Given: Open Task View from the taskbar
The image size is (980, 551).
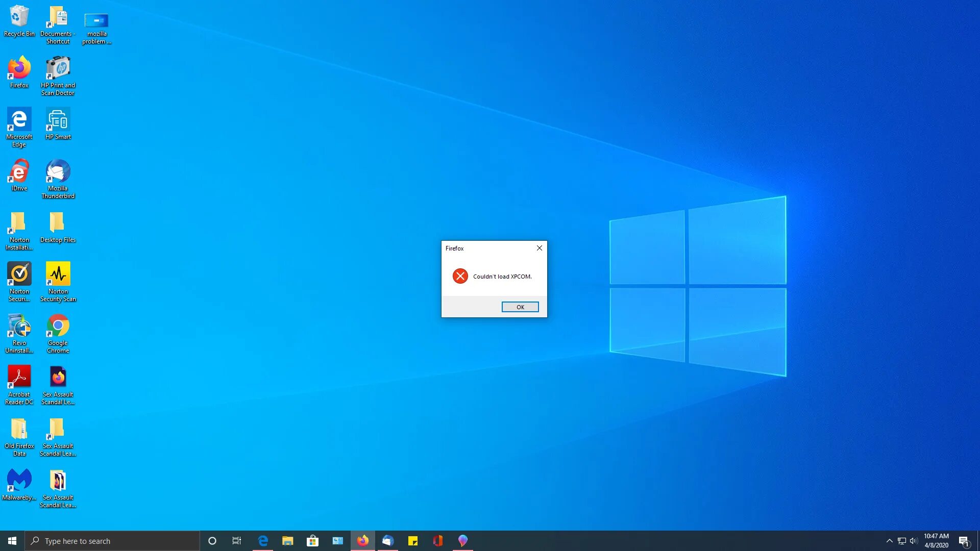Looking at the screenshot, I should [x=237, y=541].
